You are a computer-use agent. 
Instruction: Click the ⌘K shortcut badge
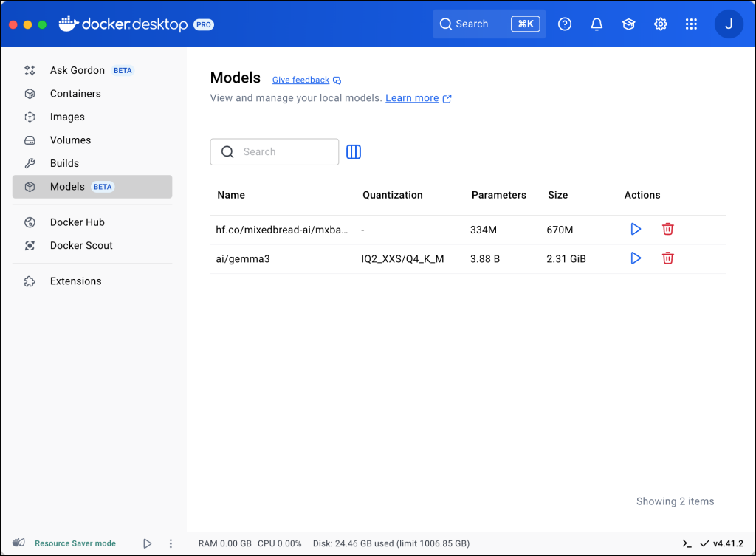click(x=526, y=24)
